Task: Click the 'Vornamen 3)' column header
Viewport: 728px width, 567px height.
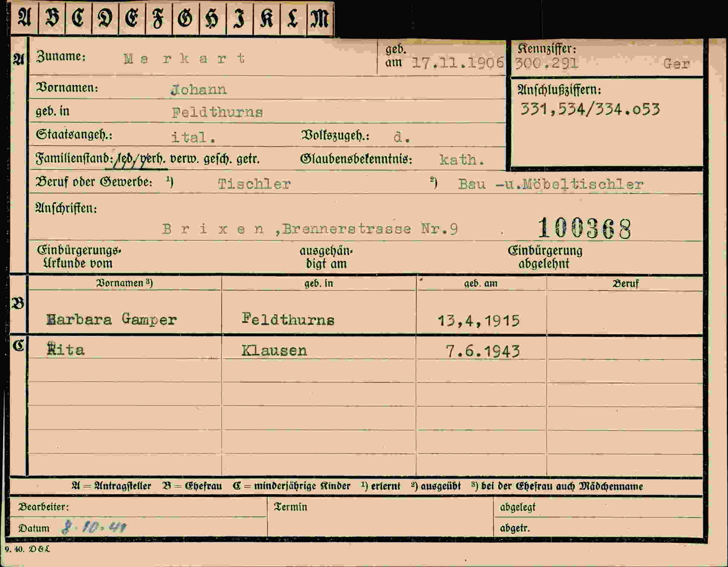Action: click(x=124, y=283)
